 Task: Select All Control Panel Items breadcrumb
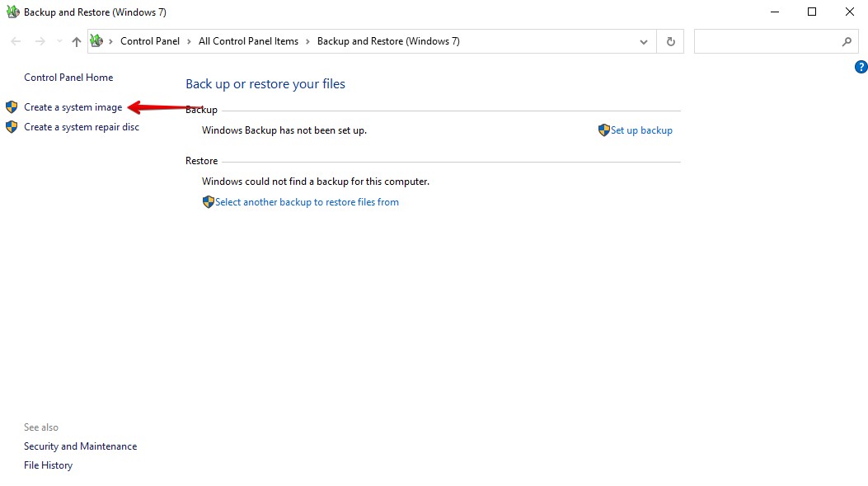tap(249, 41)
